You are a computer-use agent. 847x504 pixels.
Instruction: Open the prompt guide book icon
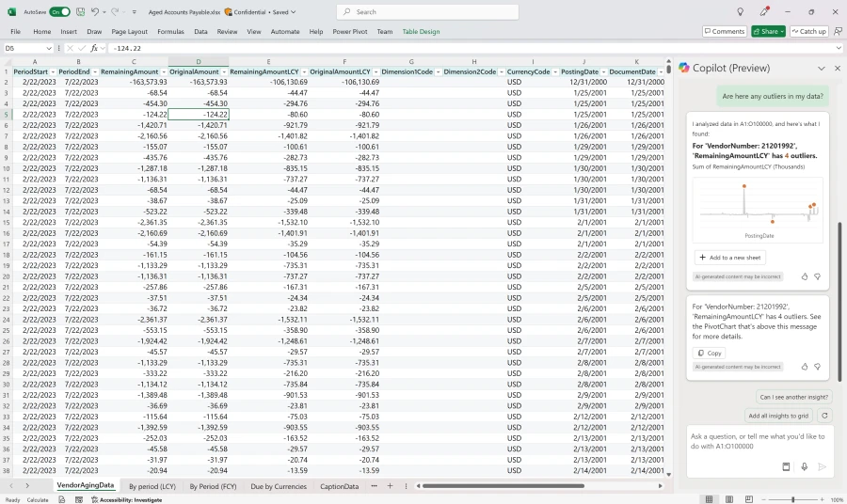point(786,466)
